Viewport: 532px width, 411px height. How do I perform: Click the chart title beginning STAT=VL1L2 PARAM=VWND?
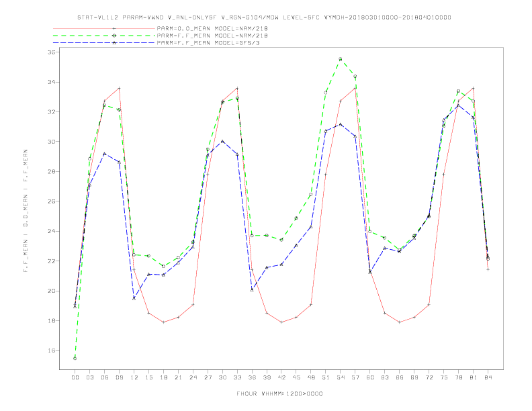264,17
